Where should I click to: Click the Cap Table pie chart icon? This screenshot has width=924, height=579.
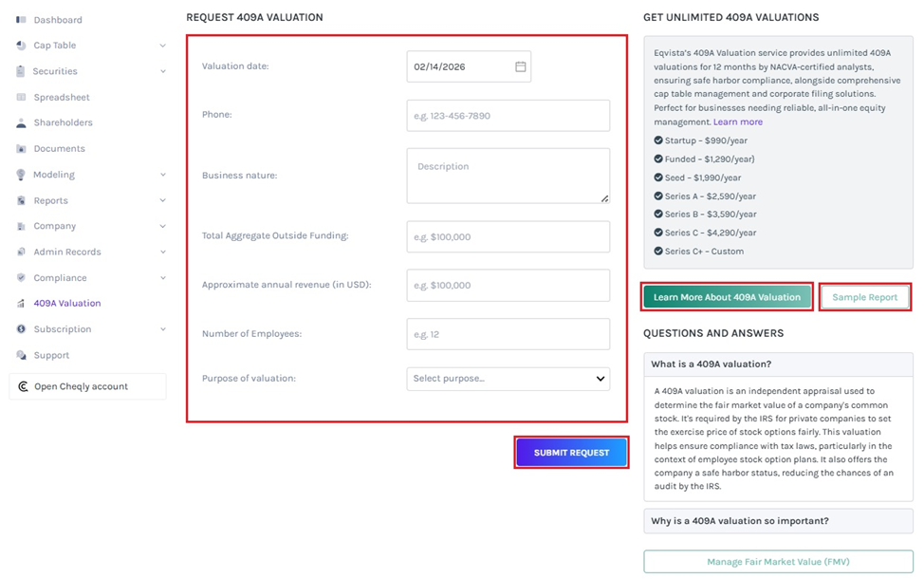[x=21, y=46]
